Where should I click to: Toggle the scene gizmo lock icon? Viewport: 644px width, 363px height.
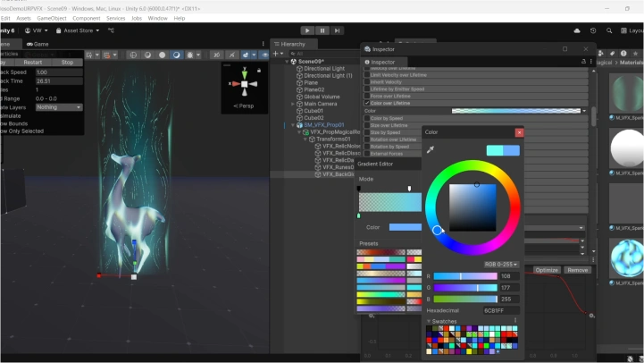click(259, 71)
